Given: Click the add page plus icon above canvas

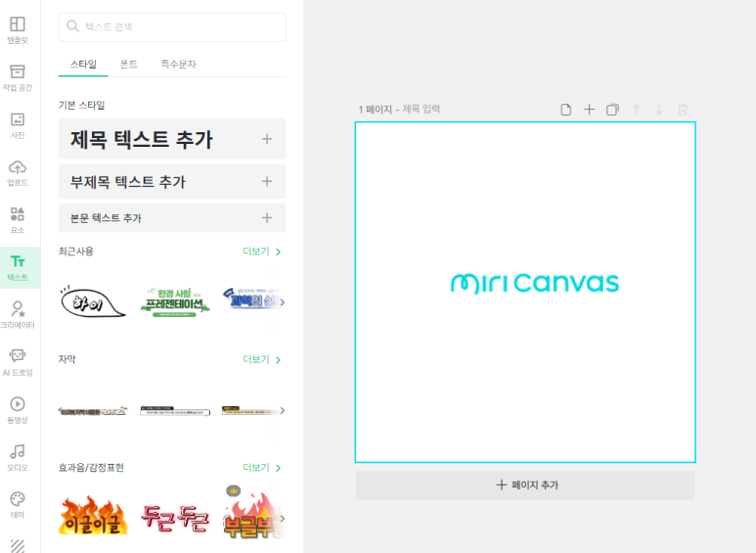Looking at the screenshot, I should click(589, 110).
